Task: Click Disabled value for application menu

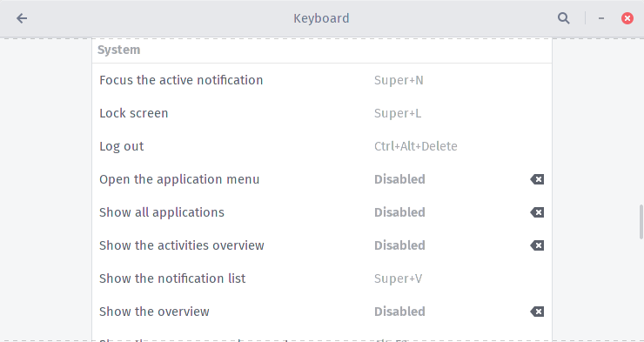Action: [x=399, y=179]
